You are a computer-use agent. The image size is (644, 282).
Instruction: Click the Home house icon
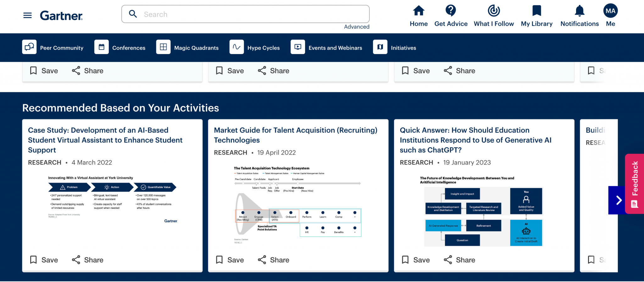[419, 11]
